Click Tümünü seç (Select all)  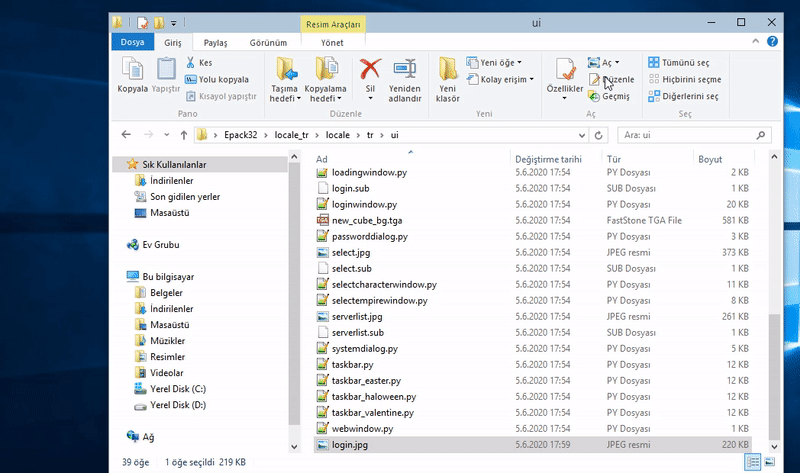point(679,62)
